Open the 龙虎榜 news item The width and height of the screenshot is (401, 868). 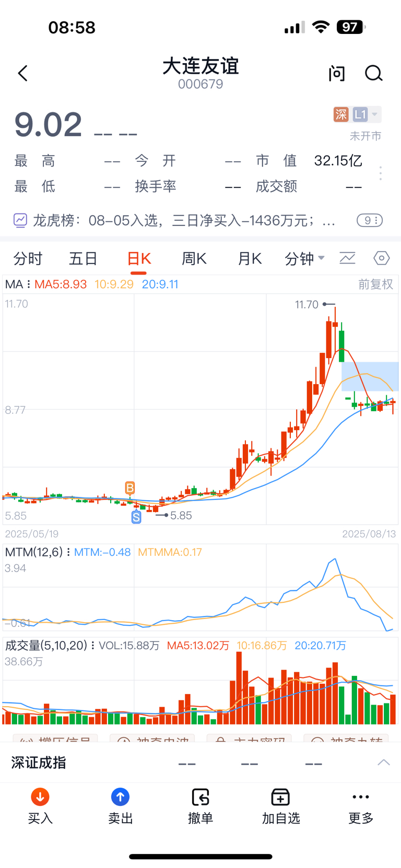(x=184, y=220)
